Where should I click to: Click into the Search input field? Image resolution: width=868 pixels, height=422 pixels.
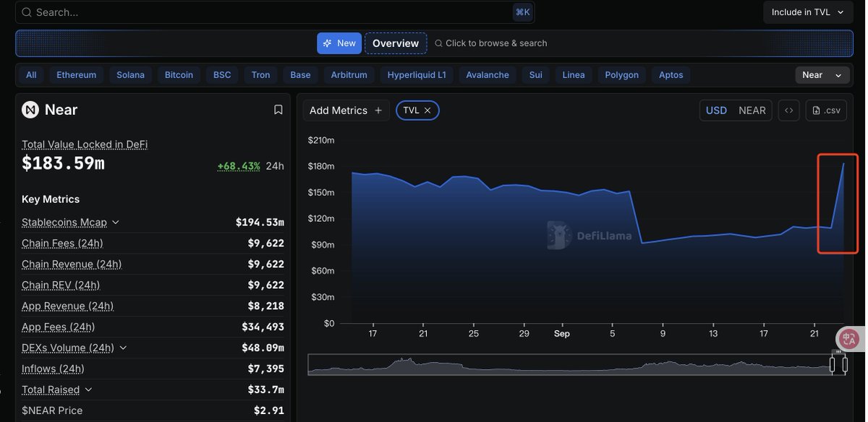(x=268, y=12)
